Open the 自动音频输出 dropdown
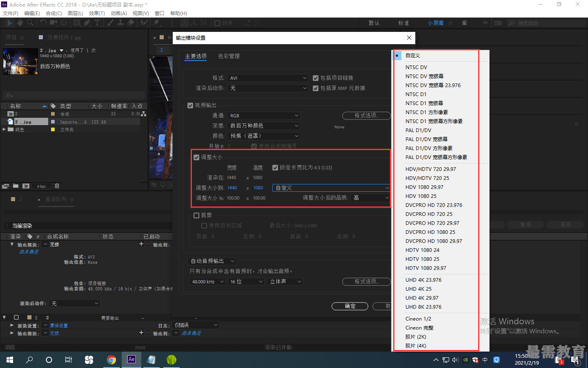588x368 pixels. (212, 261)
